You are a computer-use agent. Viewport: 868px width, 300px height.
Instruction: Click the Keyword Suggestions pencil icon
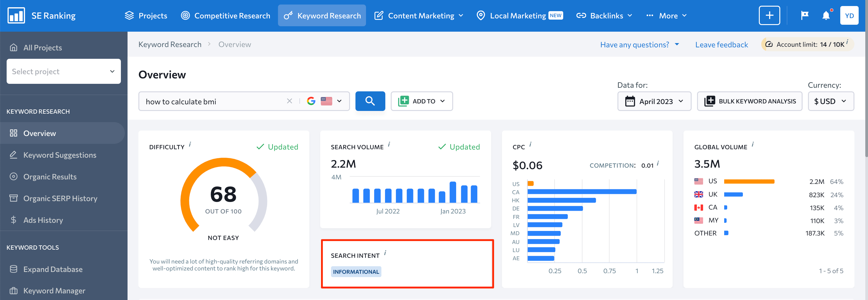(14, 155)
